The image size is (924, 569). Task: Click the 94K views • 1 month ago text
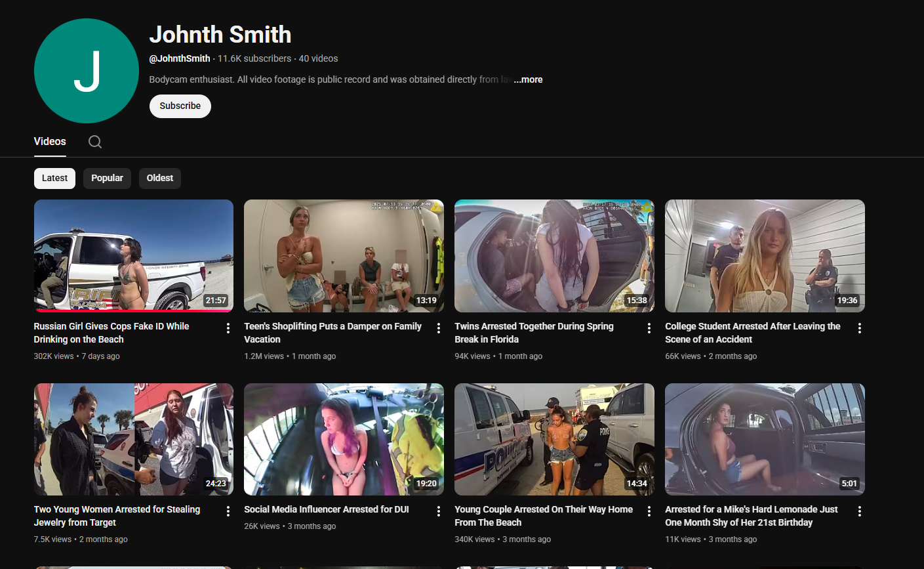tap(498, 356)
